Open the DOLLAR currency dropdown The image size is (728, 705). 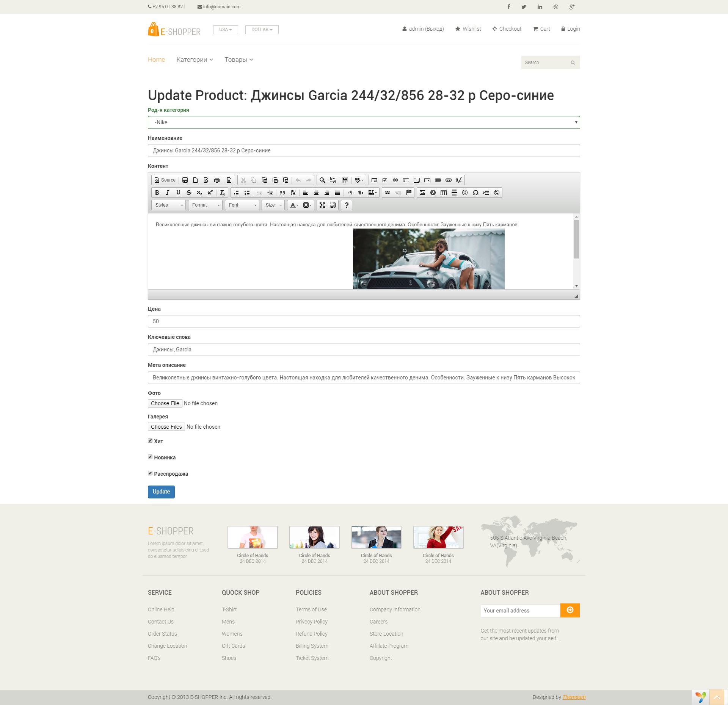tap(262, 30)
